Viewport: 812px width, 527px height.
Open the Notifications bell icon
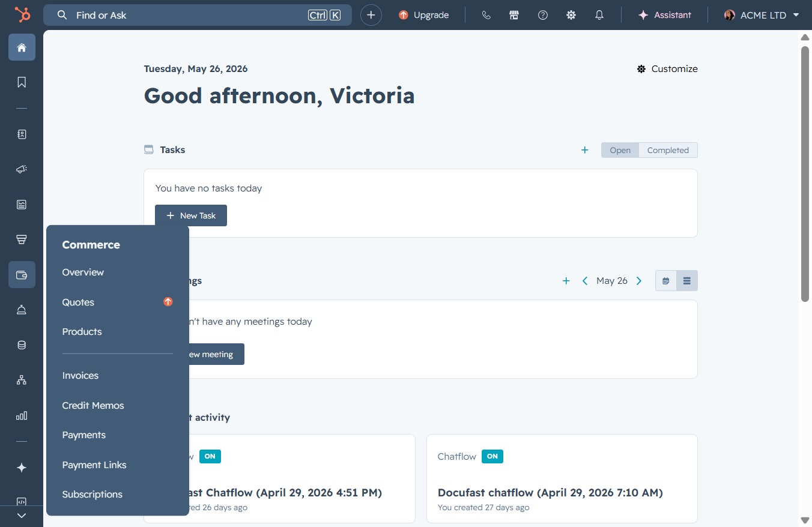599,15
